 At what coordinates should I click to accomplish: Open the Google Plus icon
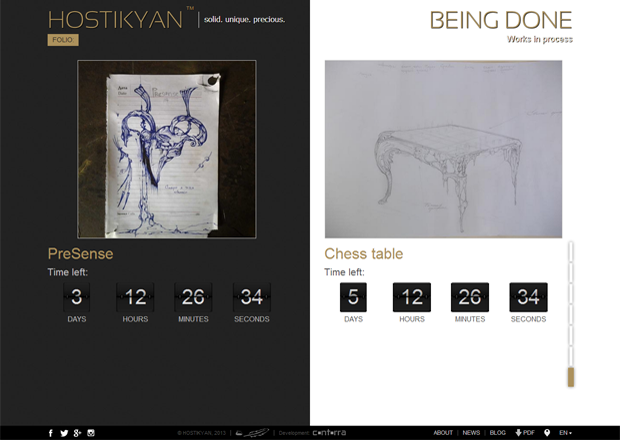pyautogui.click(x=78, y=433)
